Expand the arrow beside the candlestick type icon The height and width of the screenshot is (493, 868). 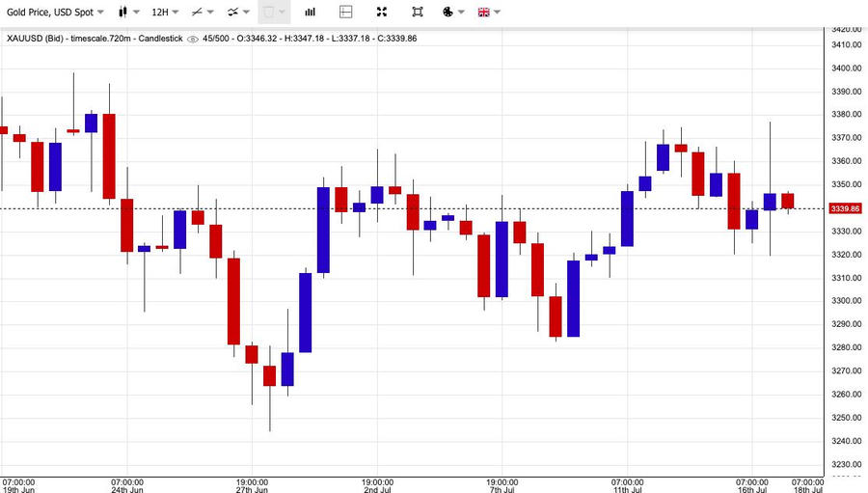coord(138,12)
